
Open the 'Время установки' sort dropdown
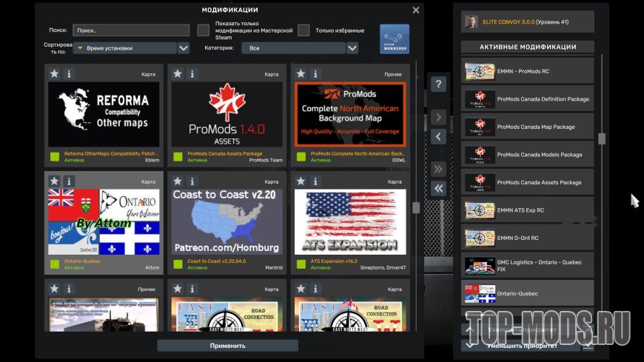(x=125, y=48)
